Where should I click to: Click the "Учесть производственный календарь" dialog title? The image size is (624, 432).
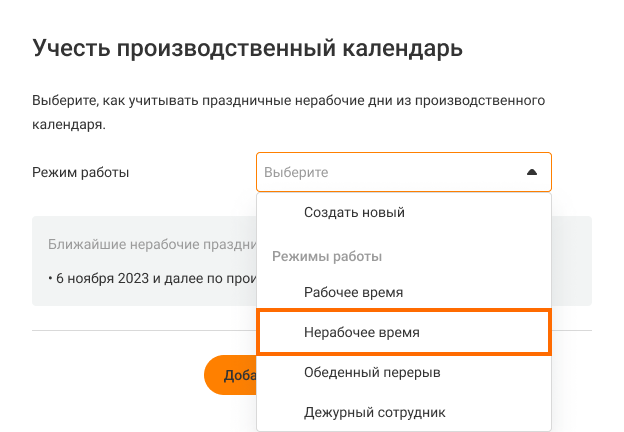click(248, 48)
